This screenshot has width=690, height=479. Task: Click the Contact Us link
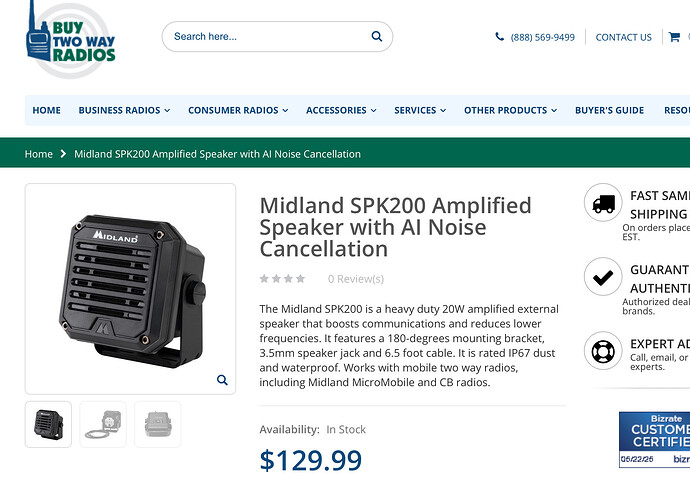coord(624,37)
